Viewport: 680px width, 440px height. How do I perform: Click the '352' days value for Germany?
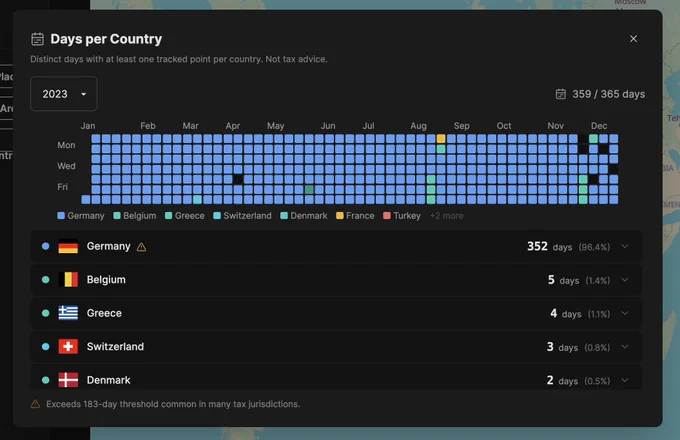[537, 246]
